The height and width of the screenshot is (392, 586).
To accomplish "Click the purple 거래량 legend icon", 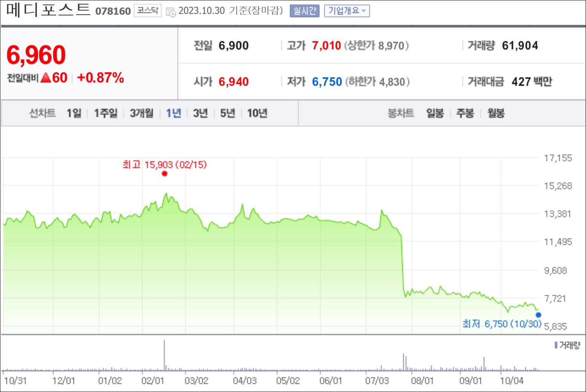I will click(x=556, y=345).
